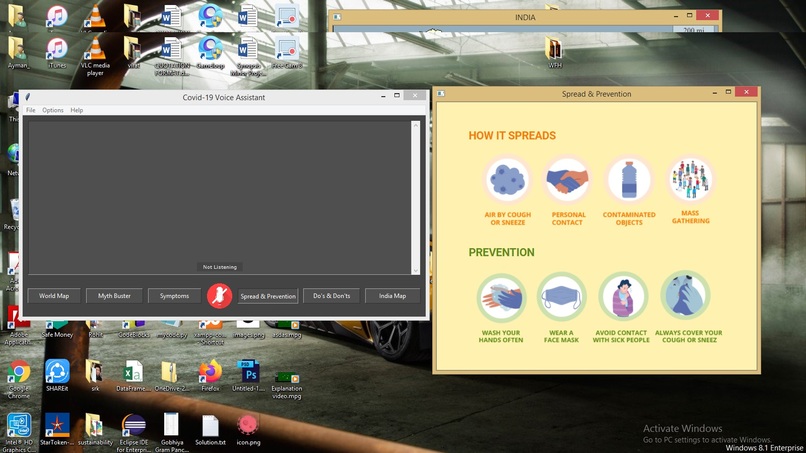Image resolution: width=806 pixels, height=453 pixels.
Task: Click the wear a face mask icon
Action: point(561,297)
